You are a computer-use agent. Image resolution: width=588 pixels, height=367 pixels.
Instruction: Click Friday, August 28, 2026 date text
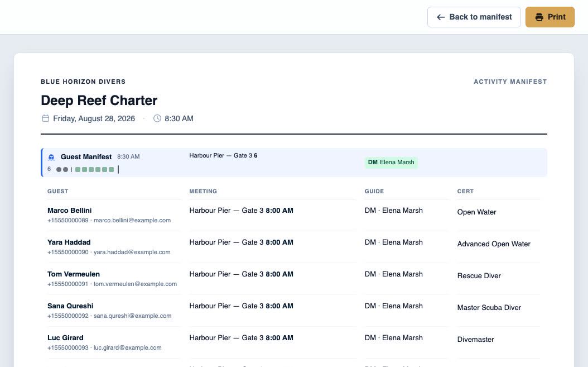point(94,118)
